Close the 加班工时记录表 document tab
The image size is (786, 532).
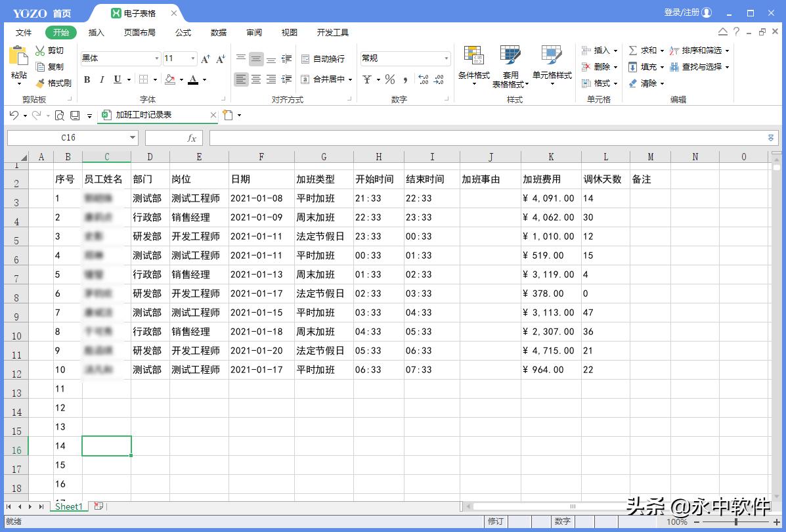[x=213, y=115]
